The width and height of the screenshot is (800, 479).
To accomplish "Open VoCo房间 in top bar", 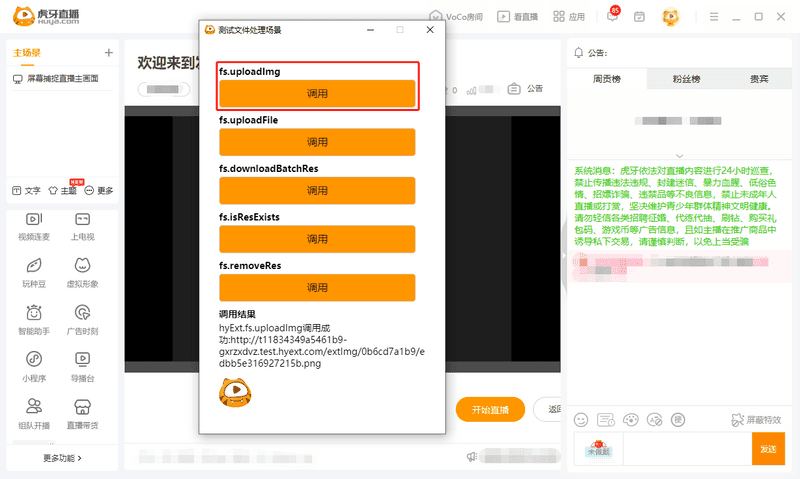I will pos(456,16).
